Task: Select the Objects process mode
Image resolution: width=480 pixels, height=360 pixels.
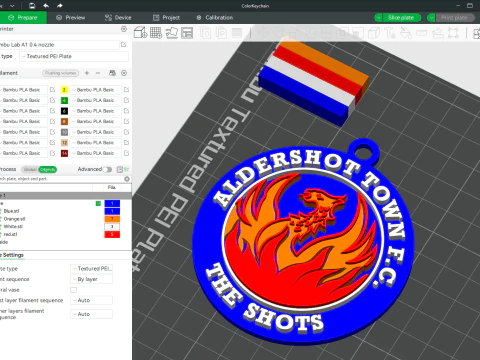Action: click(48, 169)
